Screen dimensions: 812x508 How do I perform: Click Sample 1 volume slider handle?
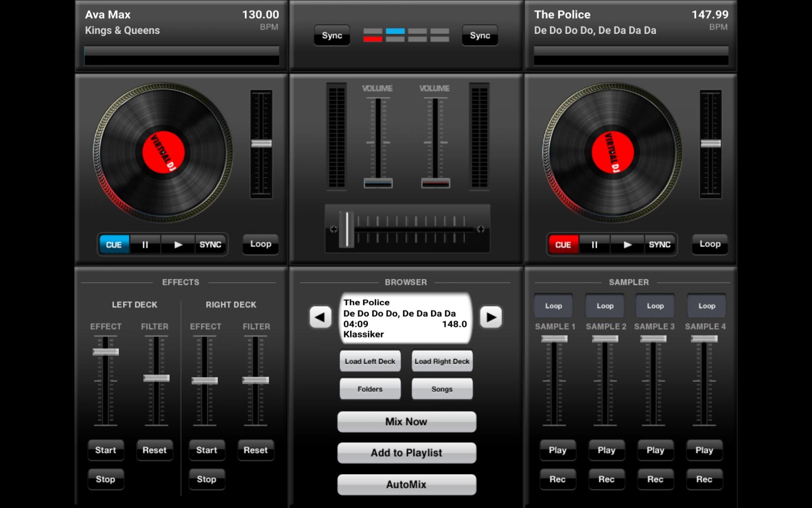pyautogui.click(x=554, y=339)
